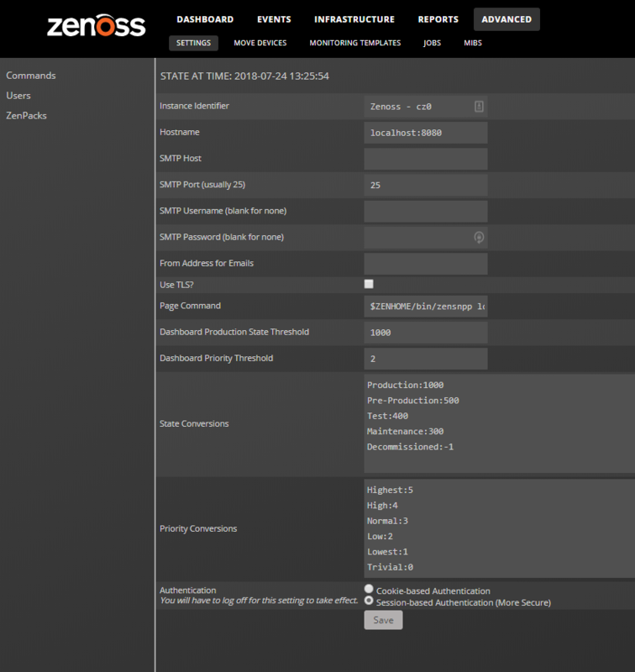Click the Page Command input field

[426, 306]
